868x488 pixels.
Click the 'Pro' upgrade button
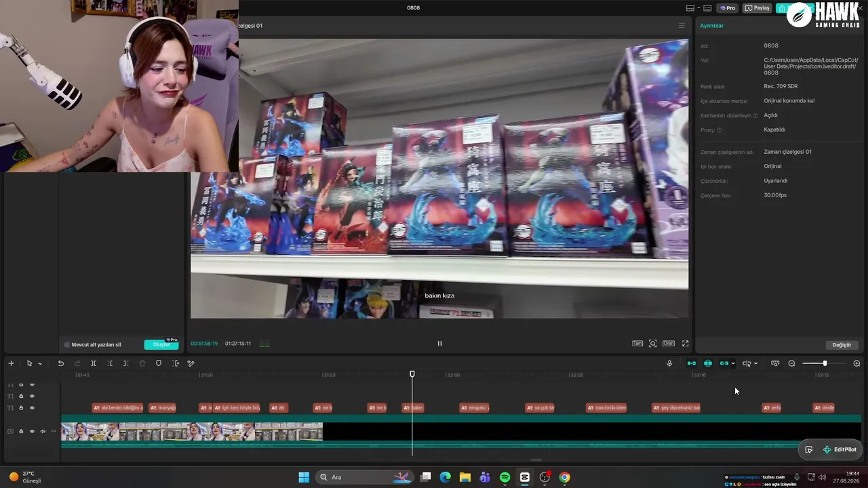tap(728, 8)
